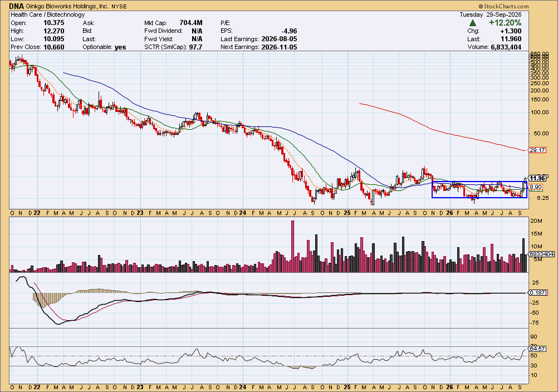
Task: Click the Chg value +1.300
Action: pyautogui.click(x=511, y=31)
